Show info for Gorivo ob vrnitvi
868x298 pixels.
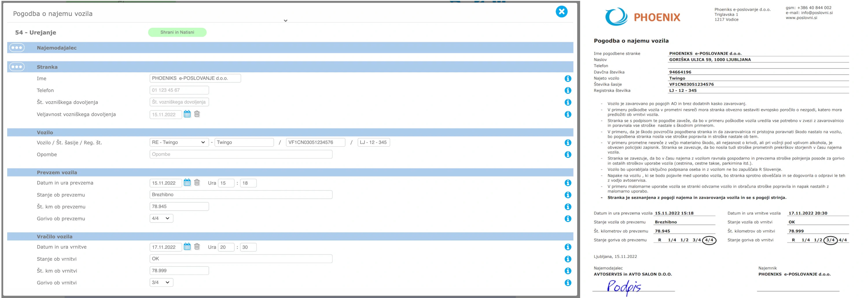pos(568,283)
